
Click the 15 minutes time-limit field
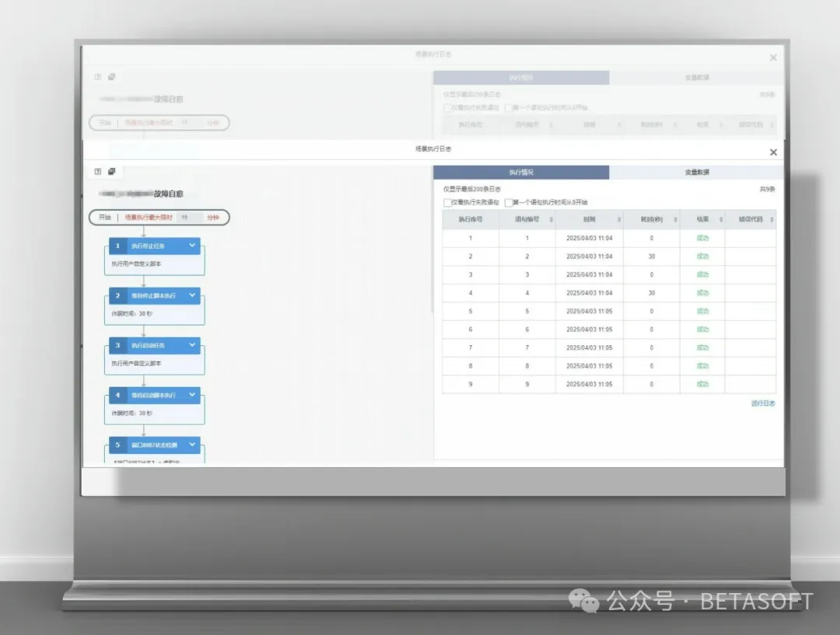(189, 218)
